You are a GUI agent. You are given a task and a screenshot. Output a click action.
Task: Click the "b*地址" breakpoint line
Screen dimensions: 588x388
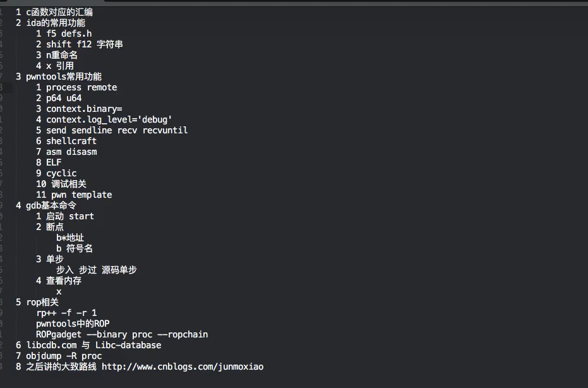coord(70,238)
